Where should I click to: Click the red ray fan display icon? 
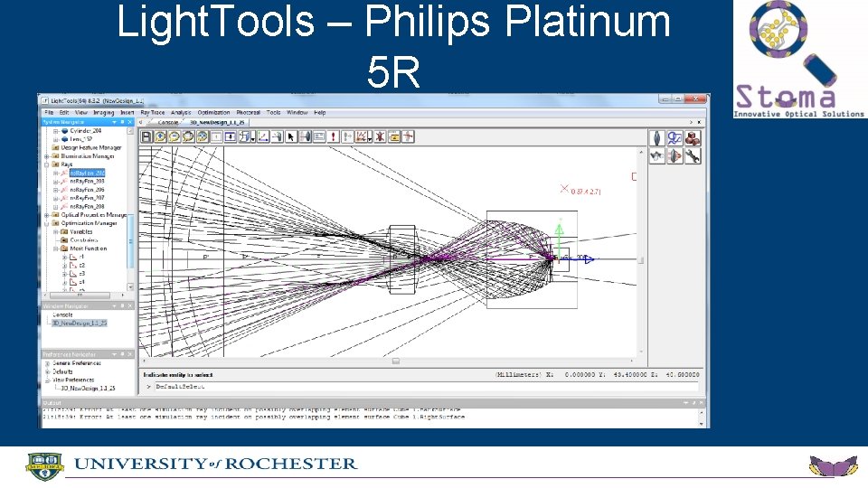point(361,136)
